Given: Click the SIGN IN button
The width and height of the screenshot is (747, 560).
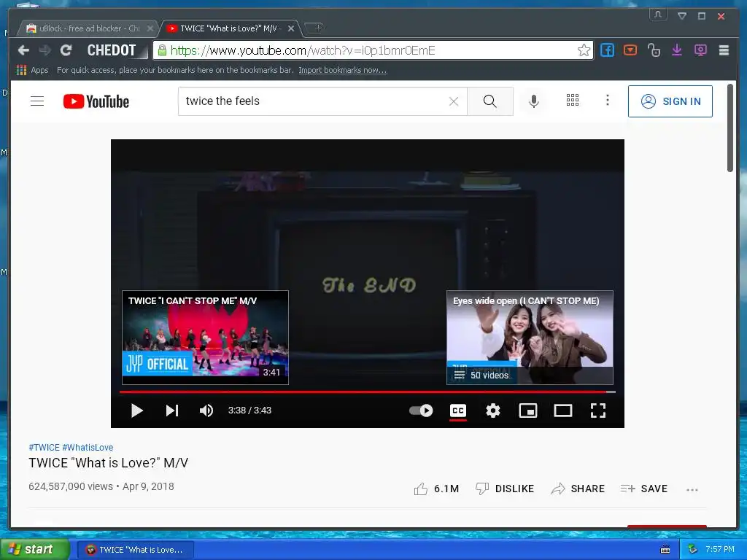Looking at the screenshot, I should [x=670, y=101].
